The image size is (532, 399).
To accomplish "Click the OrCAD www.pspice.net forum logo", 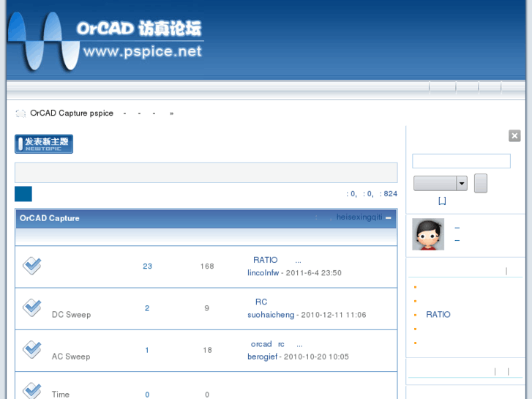I will pyautogui.click(x=105, y=42).
